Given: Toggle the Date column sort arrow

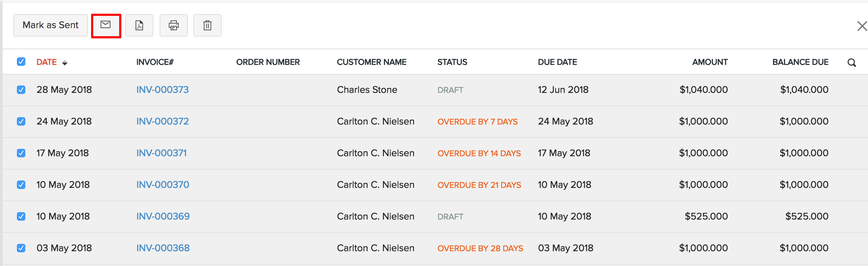Looking at the screenshot, I should 65,63.
